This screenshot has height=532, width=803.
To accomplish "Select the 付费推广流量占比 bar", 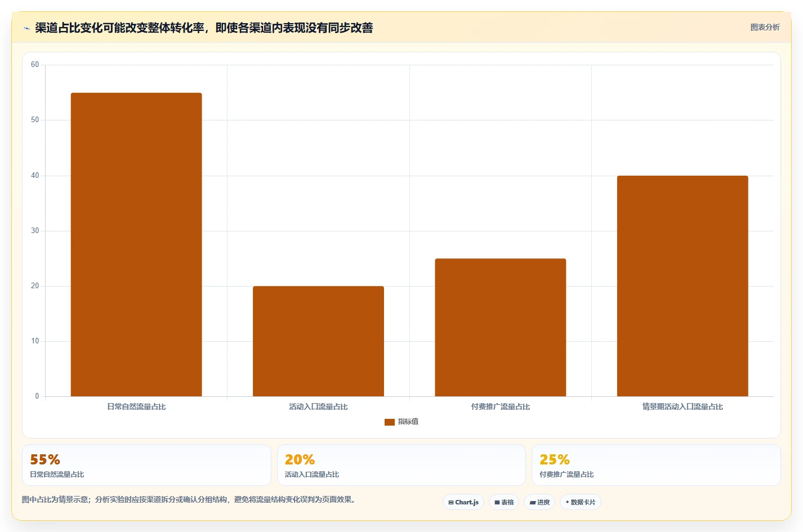I will coord(501,328).
